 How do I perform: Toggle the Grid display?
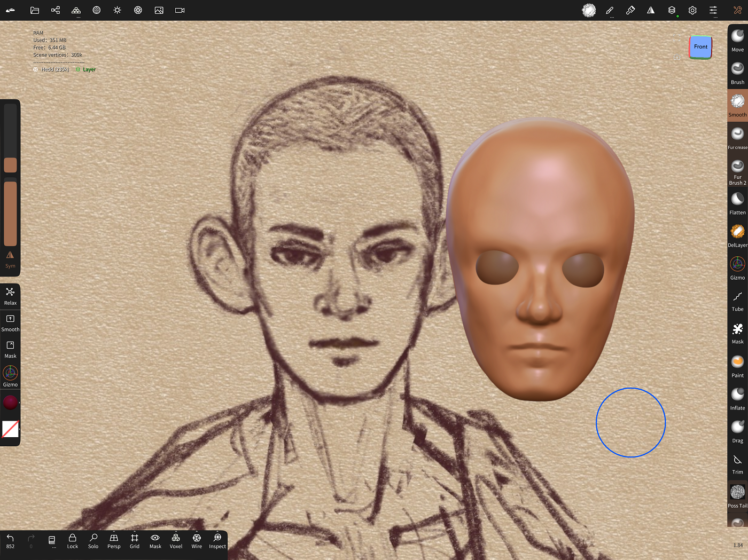point(135,541)
